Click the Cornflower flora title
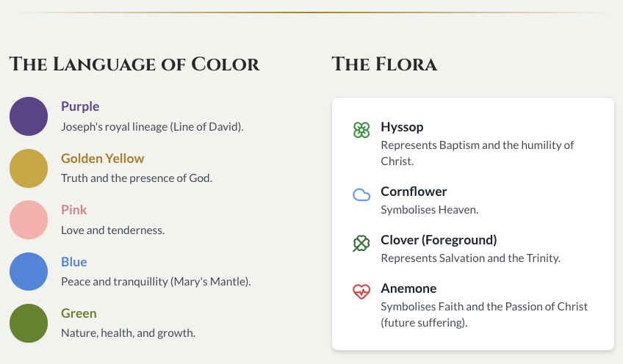The width and height of the screenshot is (623, 364). (x=414, y=192)
